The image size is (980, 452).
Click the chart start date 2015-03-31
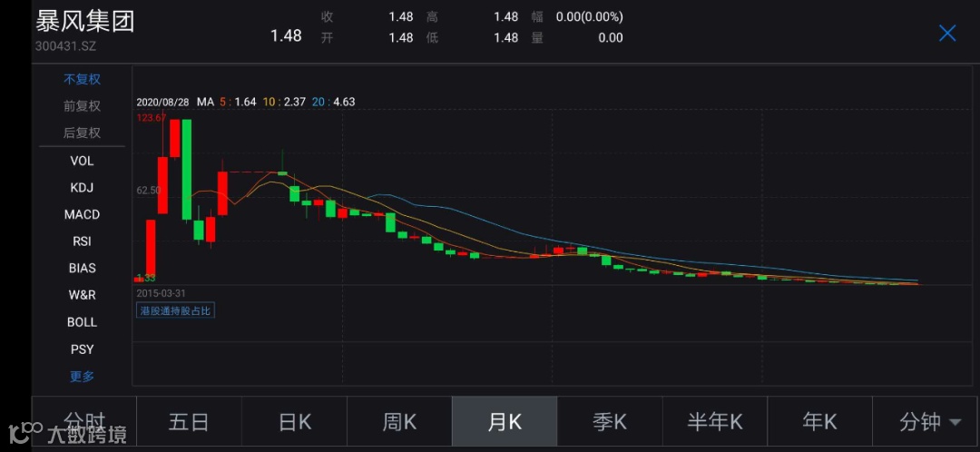click(162, 292)
